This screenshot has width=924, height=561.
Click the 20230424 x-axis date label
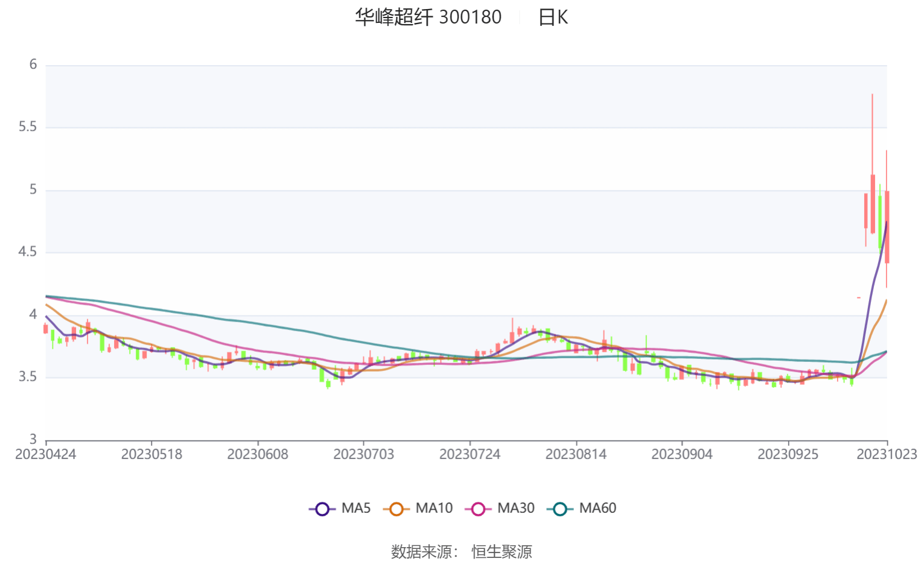(x=46, y=454)
